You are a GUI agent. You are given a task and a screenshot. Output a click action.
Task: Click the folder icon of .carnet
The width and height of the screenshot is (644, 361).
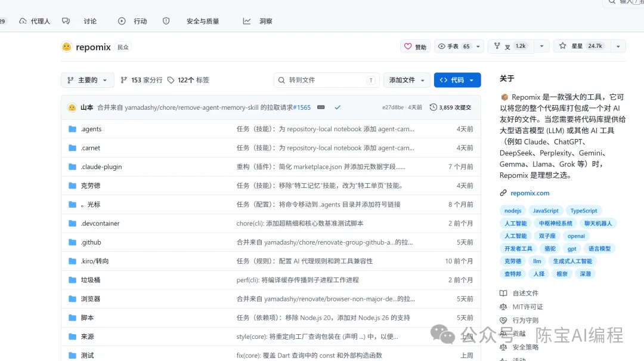(x=72, y=148)
